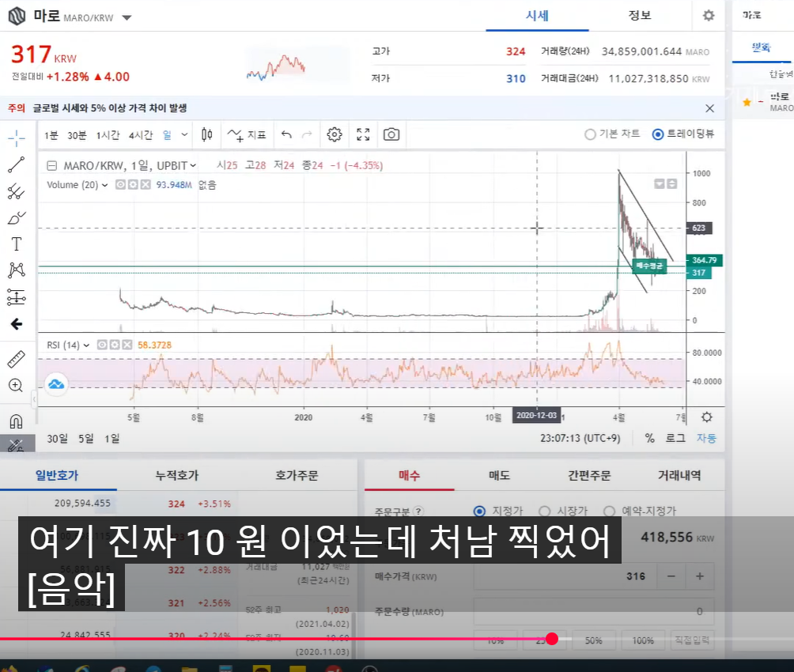Select the 기본 차트 radio option

(x=611, y=134)
